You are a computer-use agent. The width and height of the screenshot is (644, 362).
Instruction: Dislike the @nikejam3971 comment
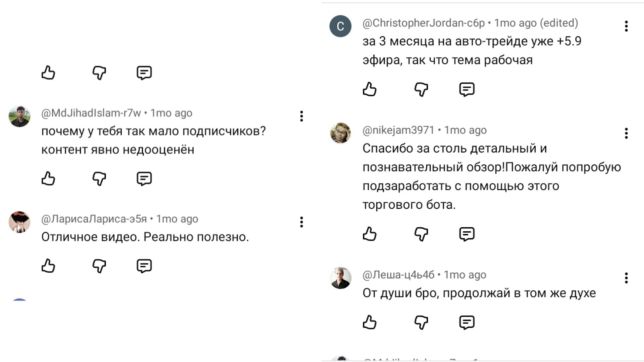421,234
